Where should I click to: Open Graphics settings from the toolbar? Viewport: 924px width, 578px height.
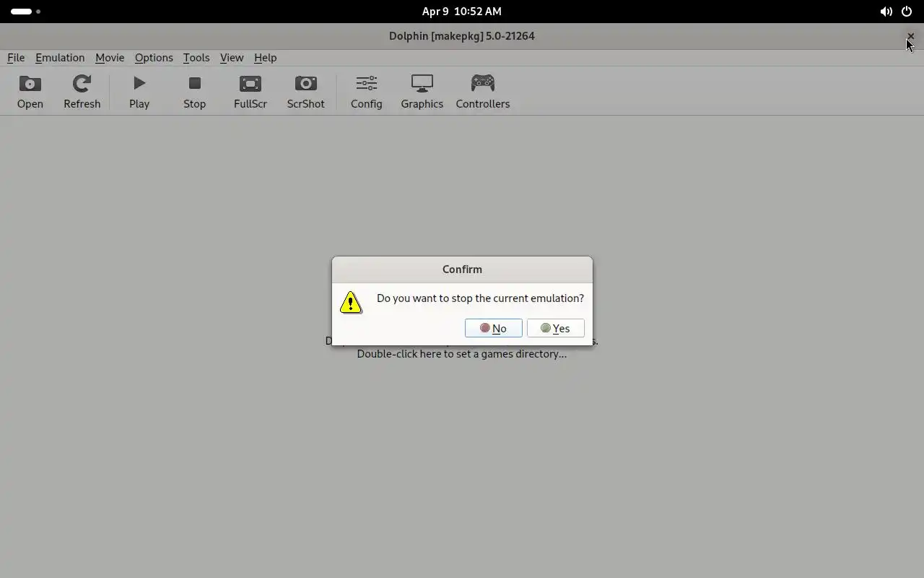[422, 92]
